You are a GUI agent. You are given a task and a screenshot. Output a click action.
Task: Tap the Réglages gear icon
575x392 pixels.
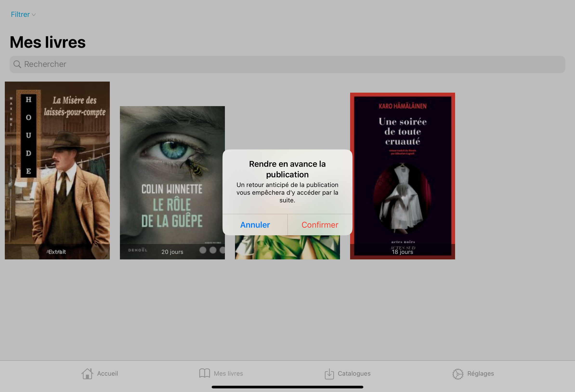point(458,374)
